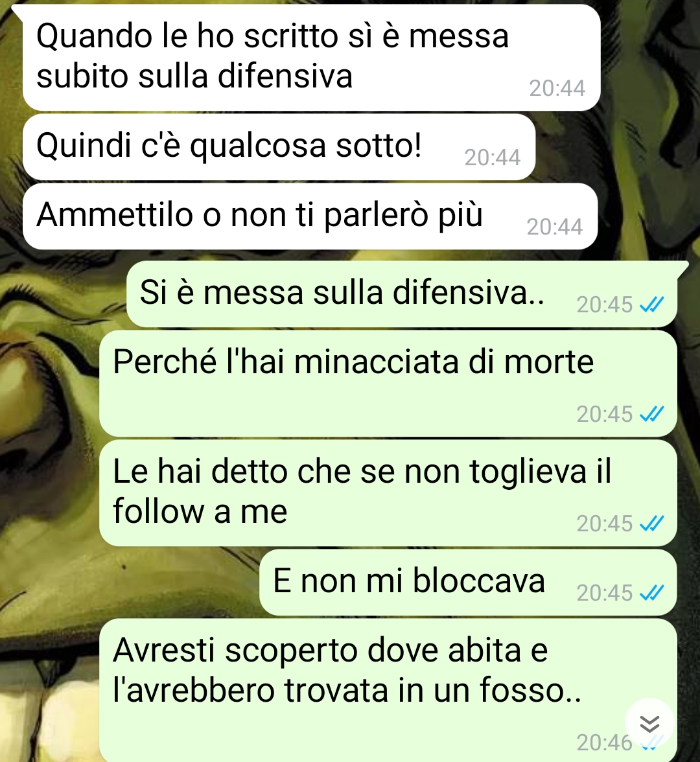Tap message 'Ammettilo o non ti parlerò più'
Screen dimensions: 700x762
(310, 216)
